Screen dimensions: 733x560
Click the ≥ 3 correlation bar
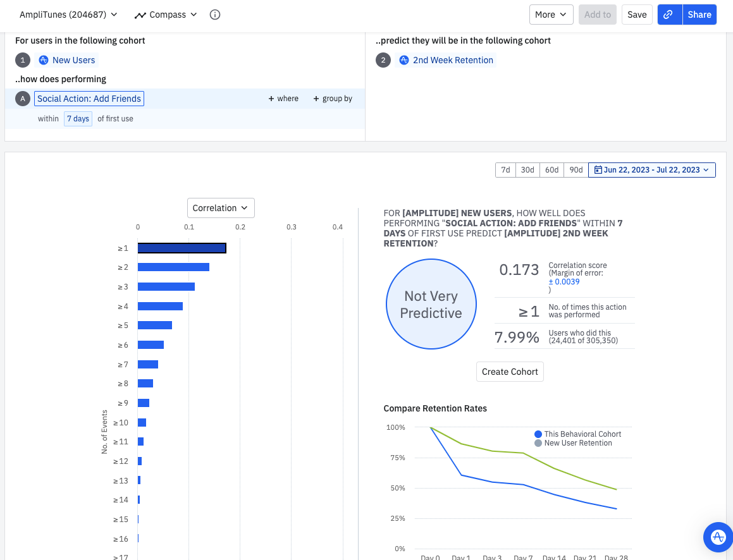[x=166, y=287]
